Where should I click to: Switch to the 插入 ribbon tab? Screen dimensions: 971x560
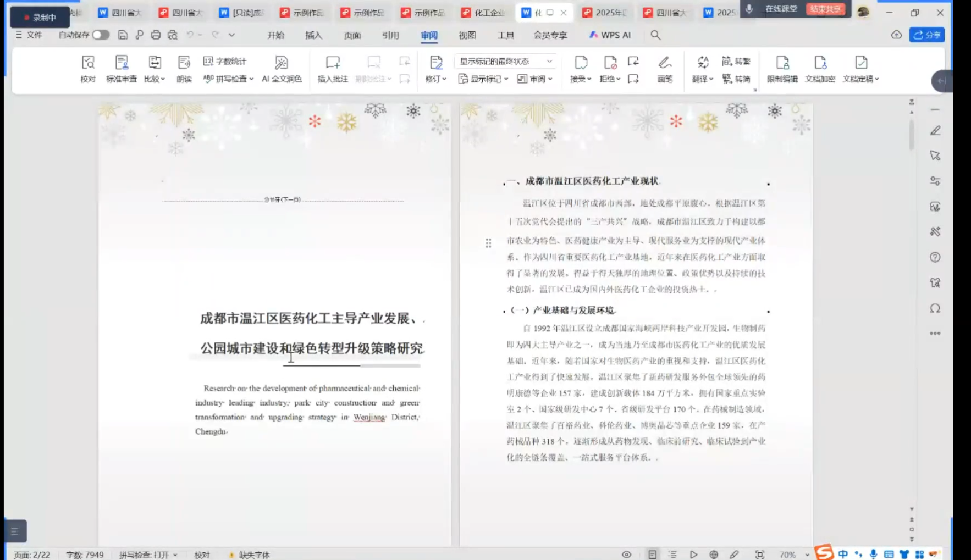(313, 35)
